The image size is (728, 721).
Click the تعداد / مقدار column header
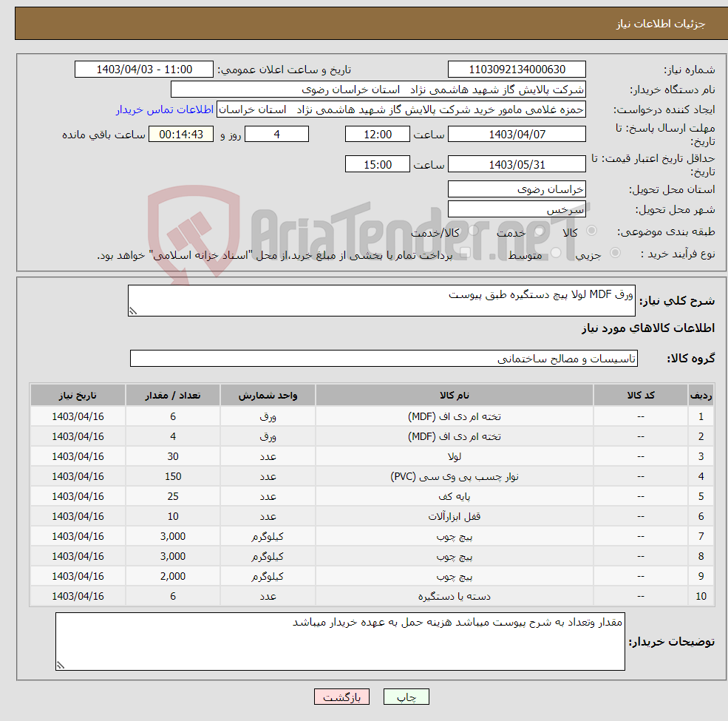coord(173,395)
